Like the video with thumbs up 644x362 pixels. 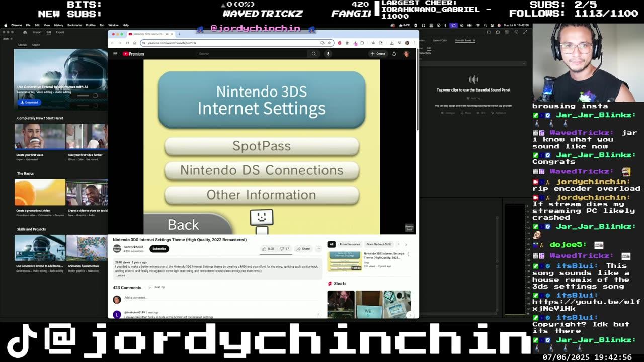point(268,249)
